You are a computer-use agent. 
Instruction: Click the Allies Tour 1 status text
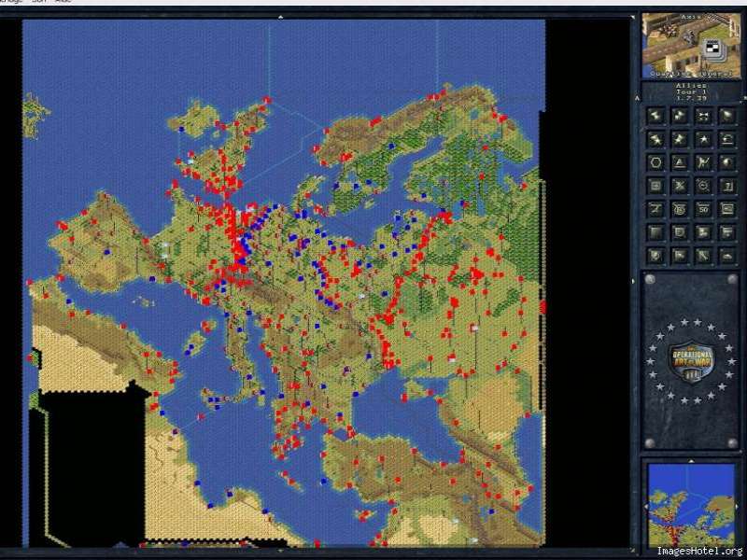(692, 91)
